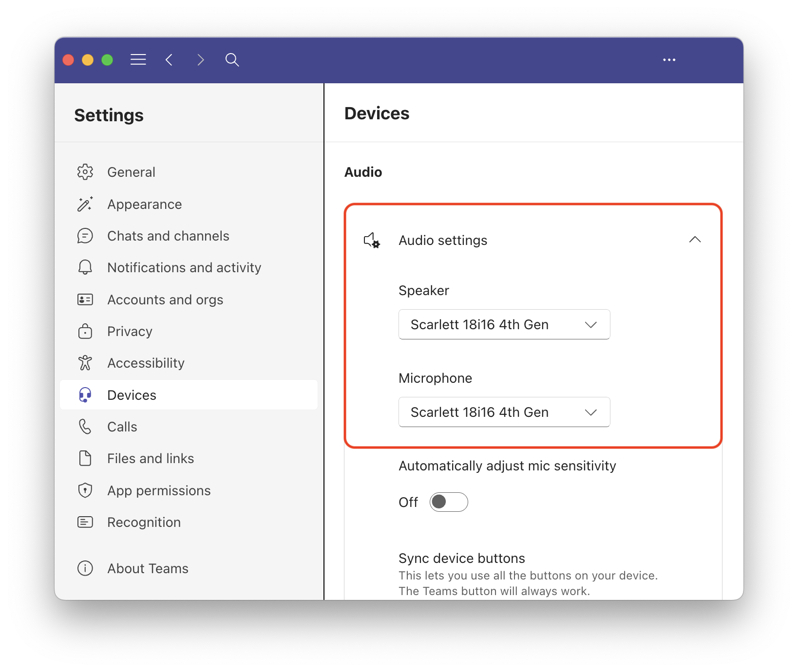Click the speaker gear icon beside Audio settings
Image resolution: width=798 pixels, height=672 pixels.
click(x=372, y=240)
